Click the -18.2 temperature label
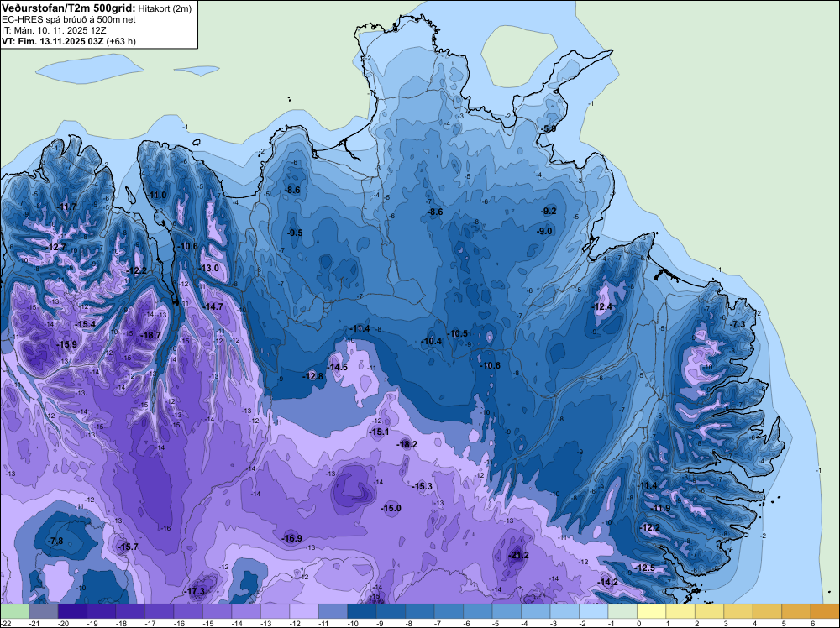 (x=407, y=444)
